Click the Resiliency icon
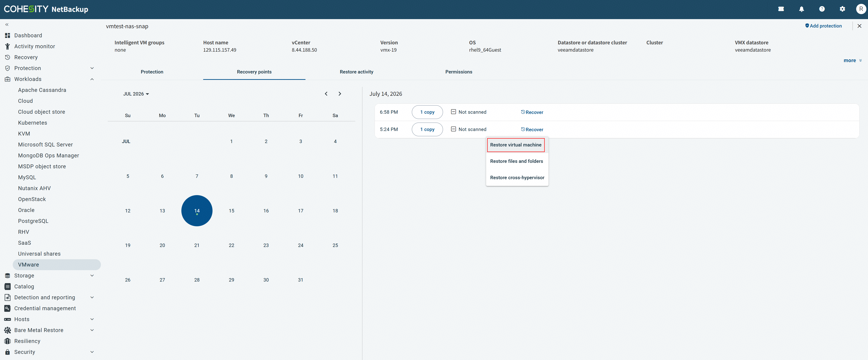Image resolution: width=868 pixels, height=360 pixels. click(x=8, y=341)
